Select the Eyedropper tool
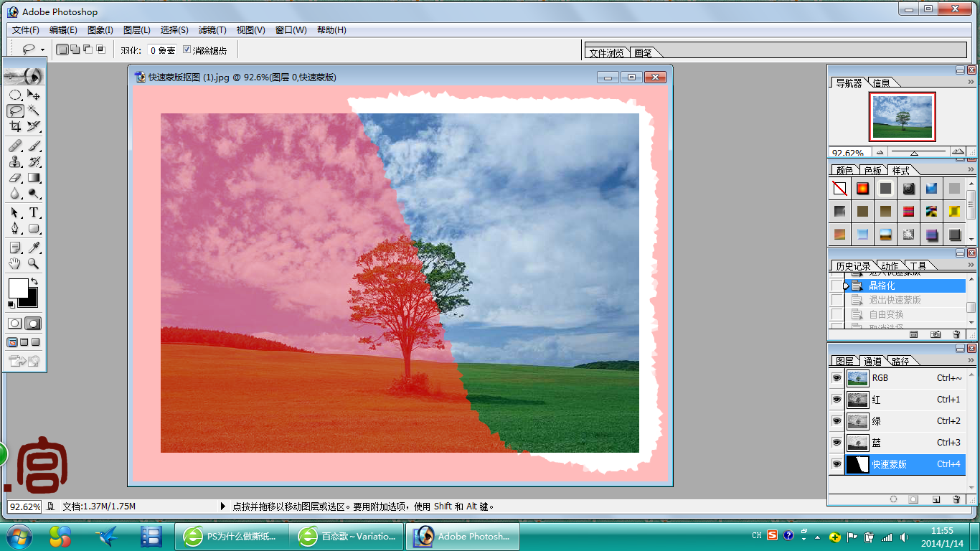This screenshot has width=980, height=551. tap(34, 248)
